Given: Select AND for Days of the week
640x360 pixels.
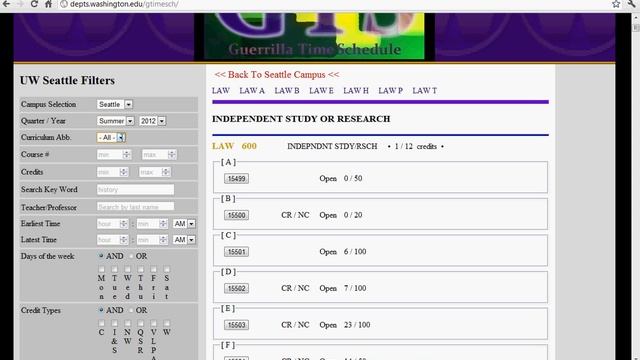Looking at the screenshot, I should (x=101, y=256).
